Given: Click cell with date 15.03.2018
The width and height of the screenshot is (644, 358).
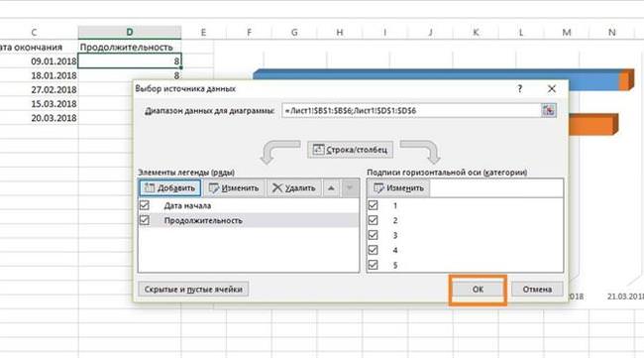Looking at the screenshot, I should 39,103.
